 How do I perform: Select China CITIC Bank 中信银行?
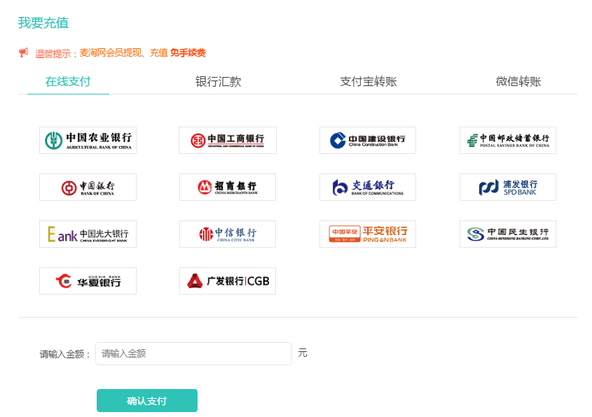[228, 234]
